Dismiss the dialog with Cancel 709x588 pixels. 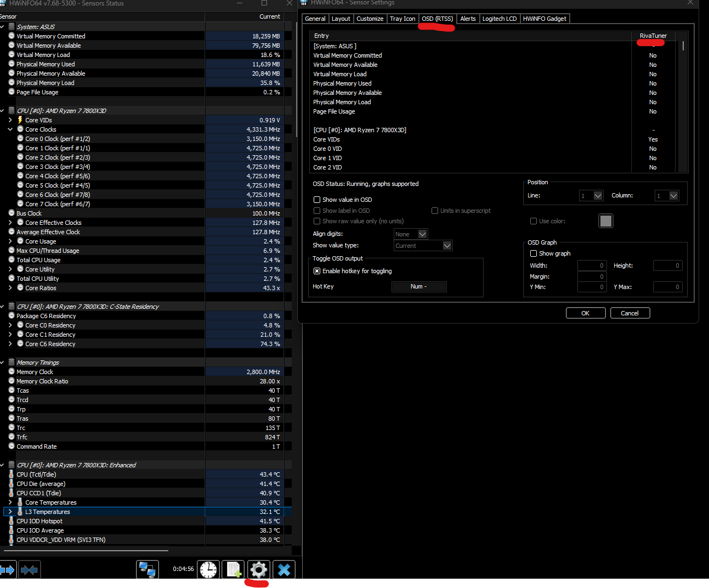[x=629, y=313]
